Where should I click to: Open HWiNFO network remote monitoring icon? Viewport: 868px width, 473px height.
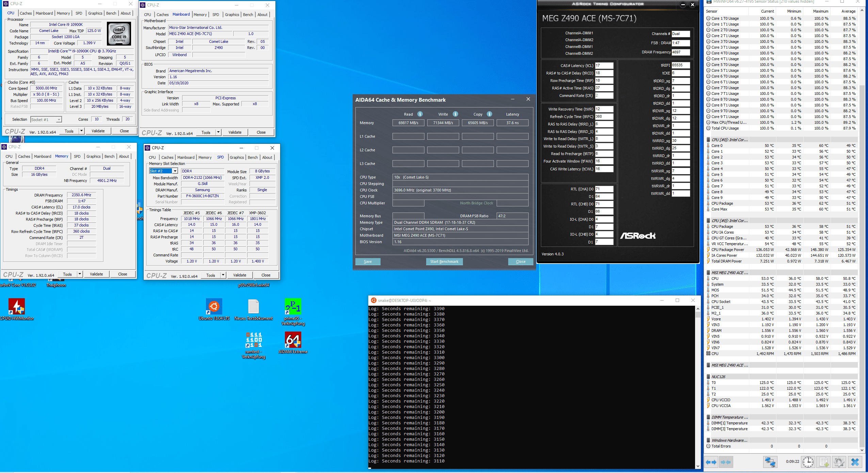(770, 462)
